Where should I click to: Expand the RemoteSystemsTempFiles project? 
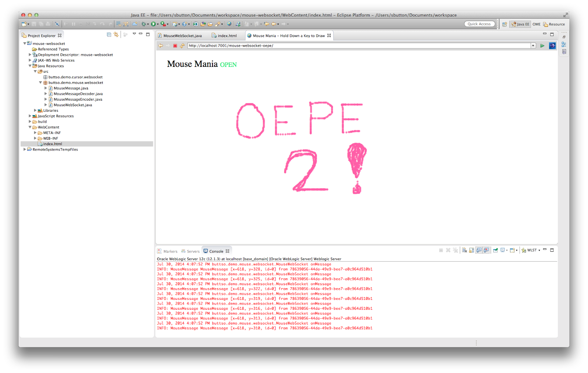25,149
